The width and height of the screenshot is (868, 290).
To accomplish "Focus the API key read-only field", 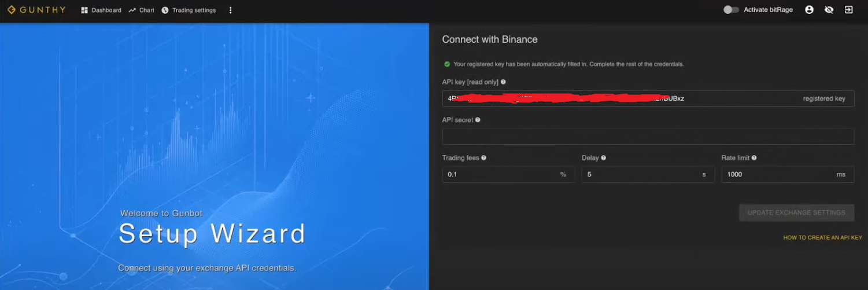I will pos(648,98).
